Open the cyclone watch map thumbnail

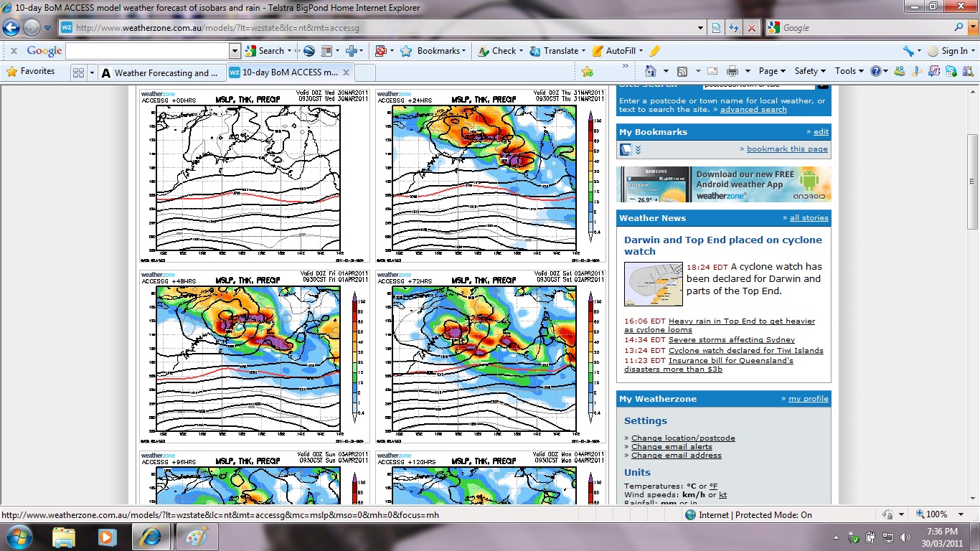click(654, 284)
